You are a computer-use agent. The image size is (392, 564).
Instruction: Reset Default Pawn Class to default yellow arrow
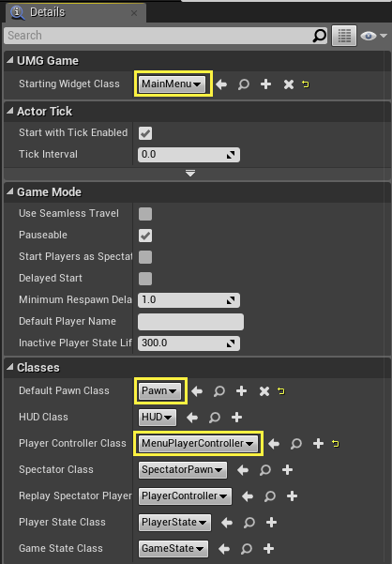(281, 391)
